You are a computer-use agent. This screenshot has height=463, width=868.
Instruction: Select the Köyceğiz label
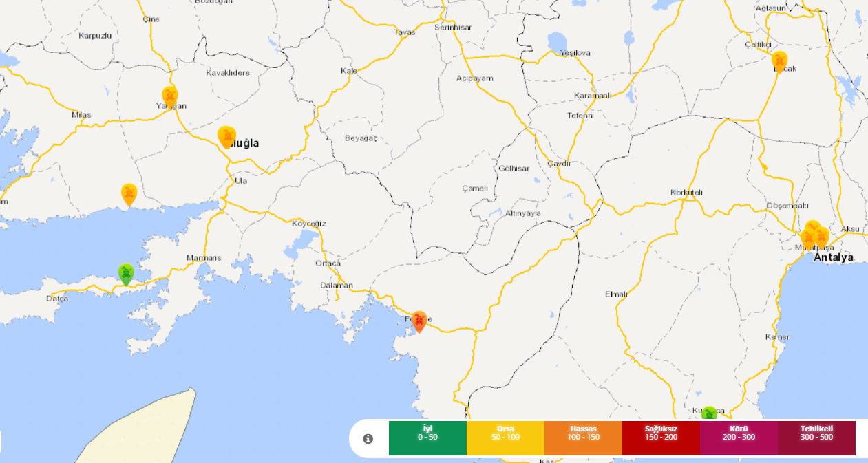(x=309, y=224)
